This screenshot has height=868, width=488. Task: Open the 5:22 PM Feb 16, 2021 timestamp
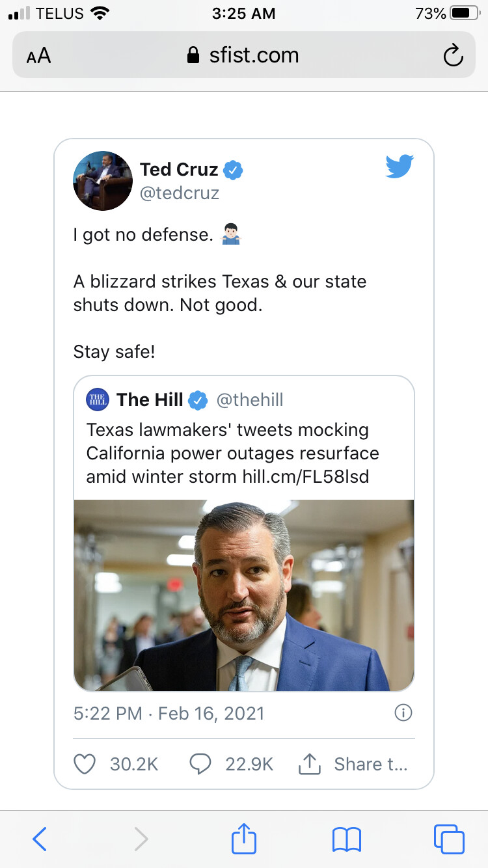click(x=169, y=713)
